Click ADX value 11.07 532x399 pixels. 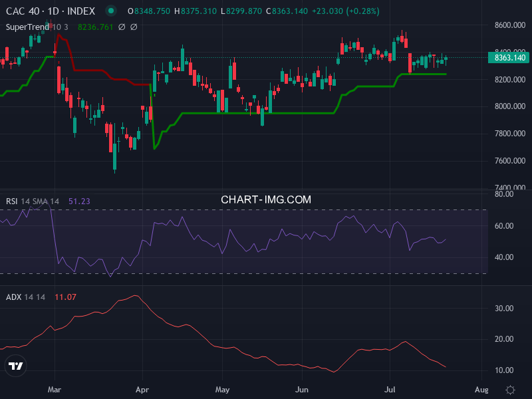pyautogui.click(x=65, y=297)
